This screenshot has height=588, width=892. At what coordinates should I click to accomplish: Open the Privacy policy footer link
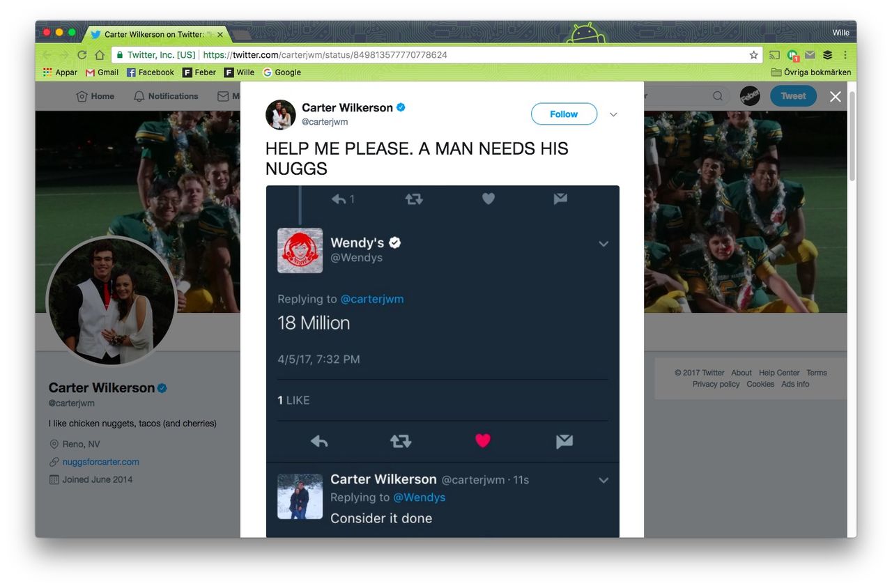tap(716, 384)
